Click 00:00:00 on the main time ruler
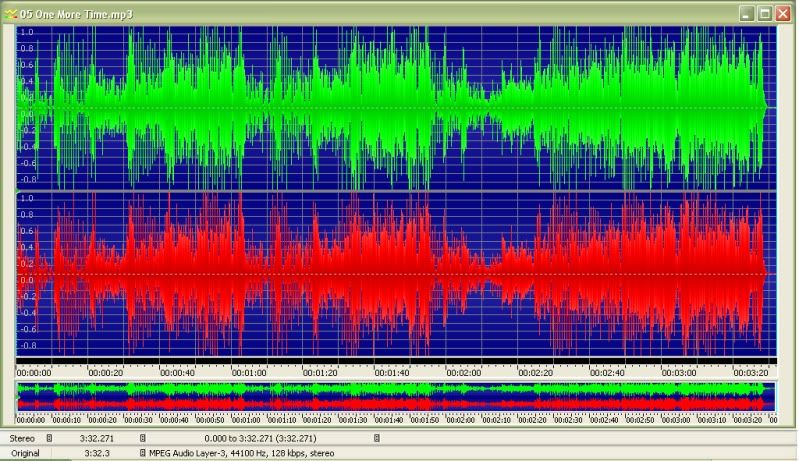799x461 pixels. point(34,373)
